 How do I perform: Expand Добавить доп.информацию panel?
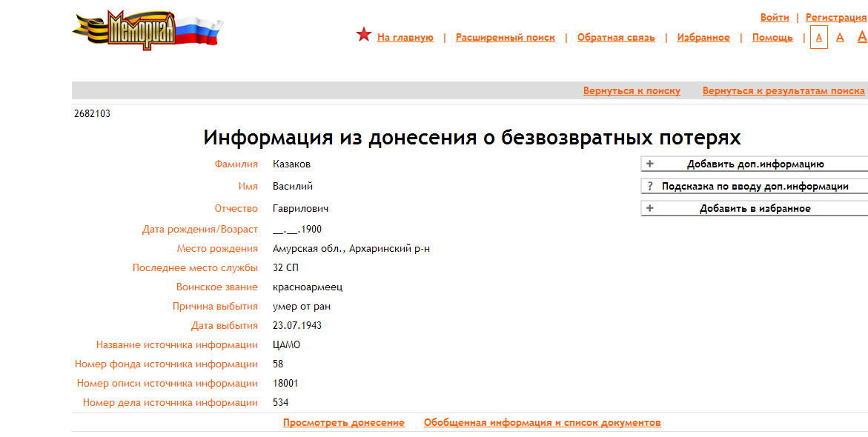[x=755, y=164]
